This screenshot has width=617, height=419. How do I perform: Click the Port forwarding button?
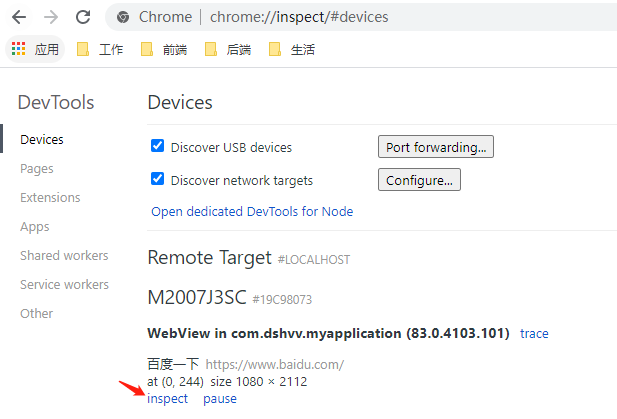pyautogui.click(x=436, y=147)
